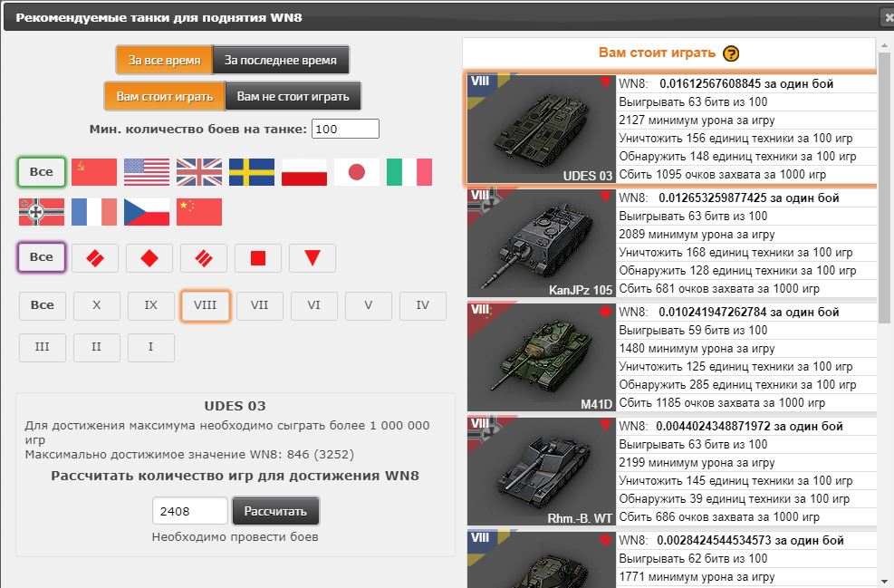Select tier IX filter
This screenshot has width=894, height=588.
[x=151, y=305]
